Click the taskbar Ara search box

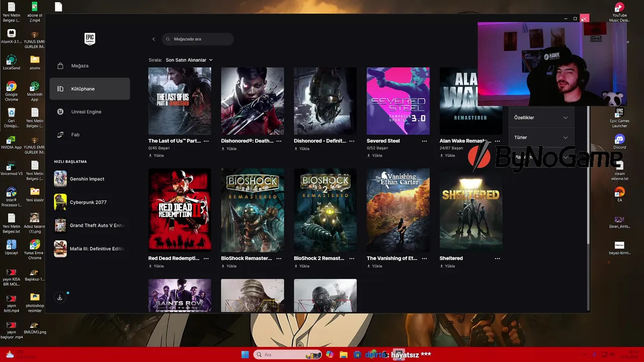click(288, 354)
